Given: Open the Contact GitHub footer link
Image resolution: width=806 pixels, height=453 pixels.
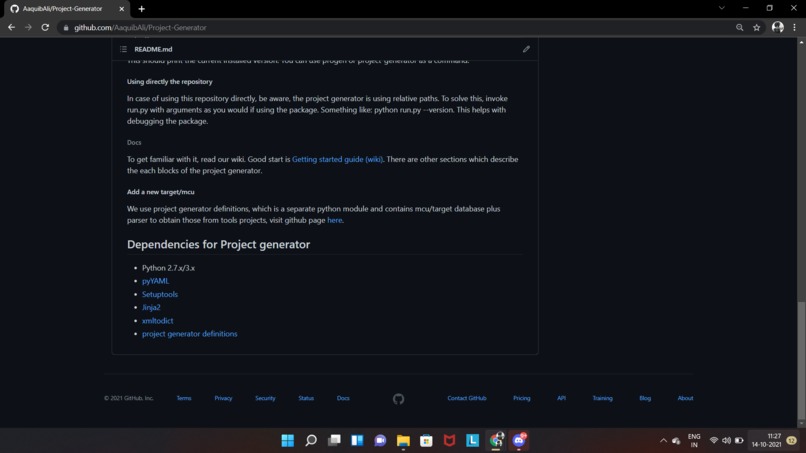Looking at the screenshot, I should click(x=467, y=398).
